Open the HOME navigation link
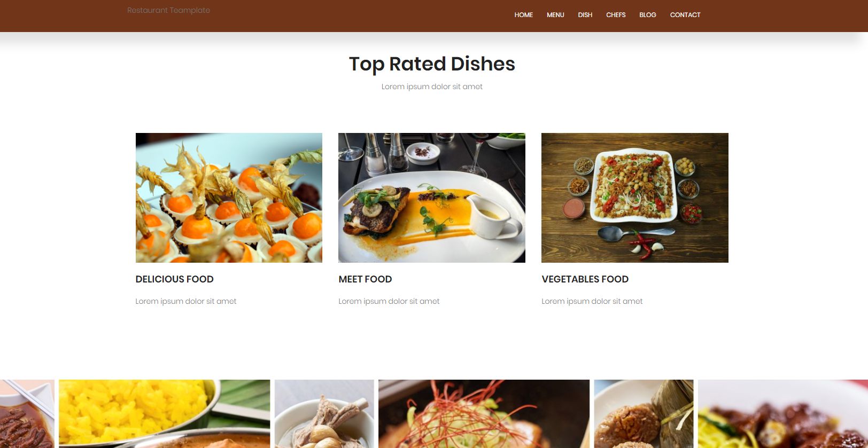The image size is (868, 448). tap(523, 15)
